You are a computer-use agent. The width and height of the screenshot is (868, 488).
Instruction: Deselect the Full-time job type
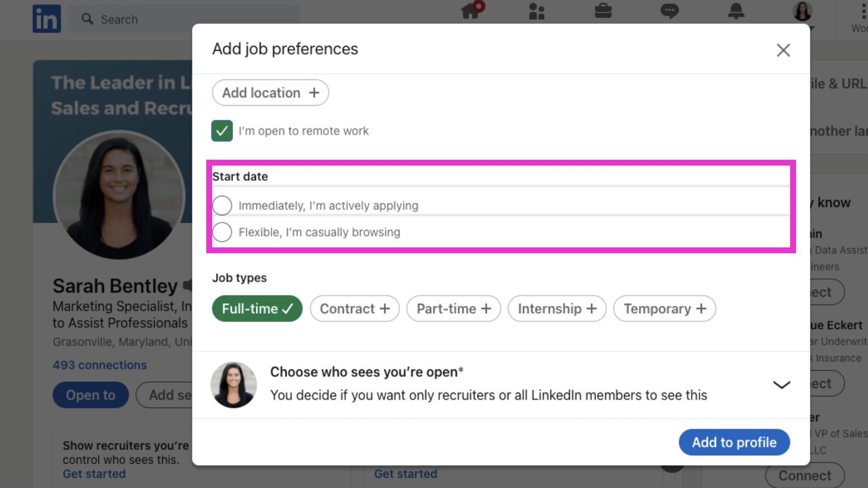pos(257,309)
